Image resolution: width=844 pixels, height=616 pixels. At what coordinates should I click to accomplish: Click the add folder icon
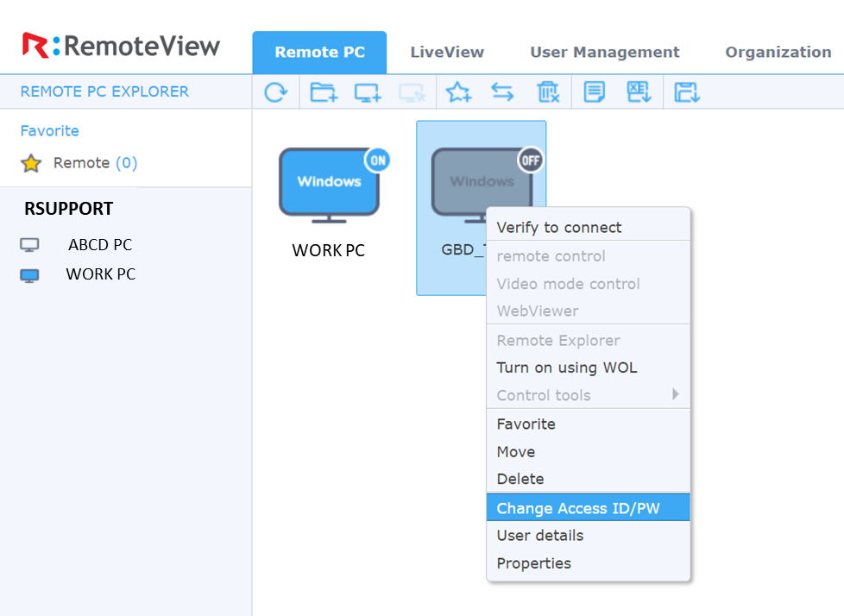coord(324,92)
